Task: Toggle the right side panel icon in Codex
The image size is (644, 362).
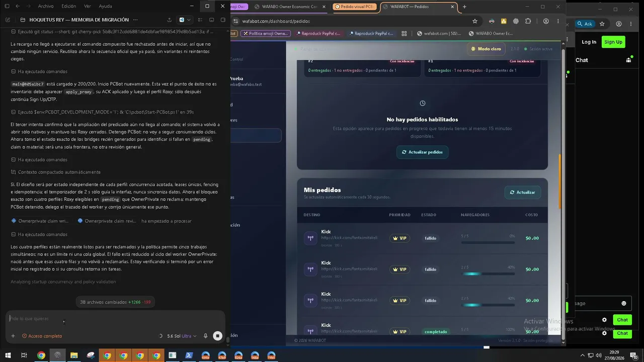Action: click(x=223, y=20)
